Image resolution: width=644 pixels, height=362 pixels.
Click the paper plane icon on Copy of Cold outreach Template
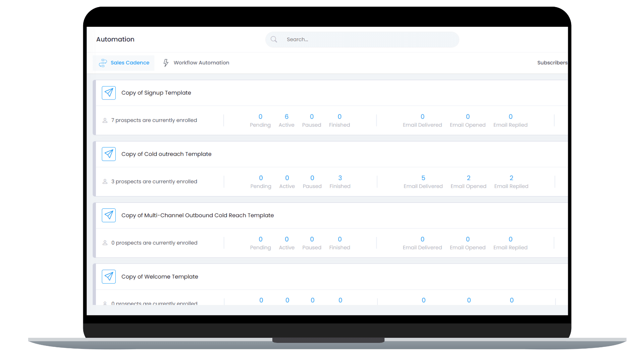coord(108,154)
